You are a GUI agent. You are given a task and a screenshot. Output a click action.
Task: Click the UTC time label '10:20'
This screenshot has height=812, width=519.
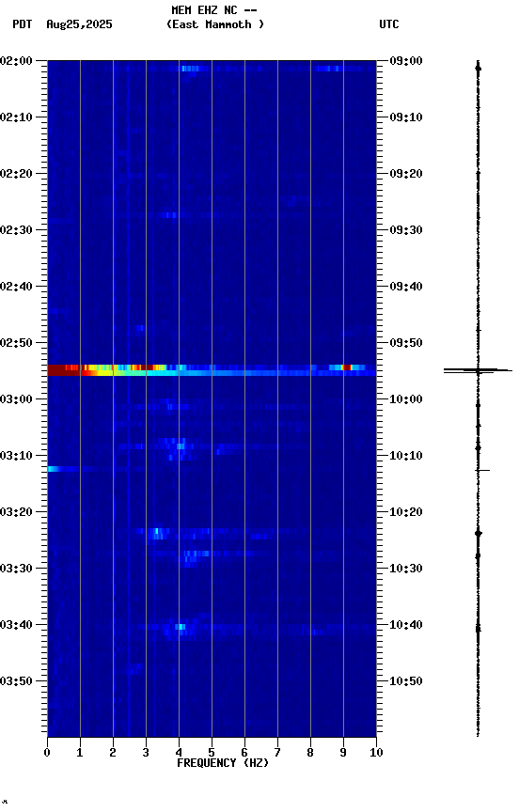406,512
